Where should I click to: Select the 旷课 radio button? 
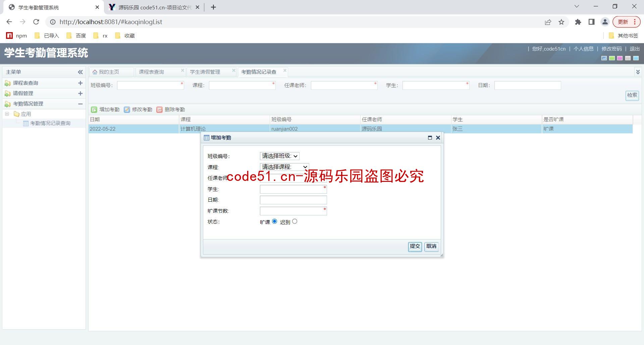point(275,221)
